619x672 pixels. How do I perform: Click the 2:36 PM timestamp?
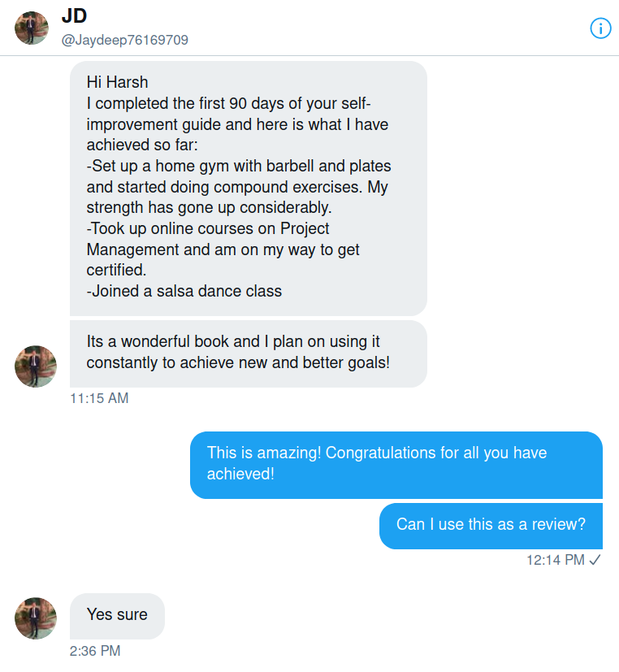(x=95, y=651)
